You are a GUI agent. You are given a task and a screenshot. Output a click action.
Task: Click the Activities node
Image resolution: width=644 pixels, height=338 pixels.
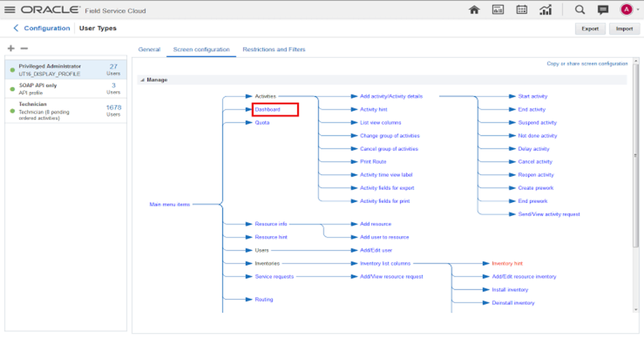pyautogui.click(x=265, y=96)
